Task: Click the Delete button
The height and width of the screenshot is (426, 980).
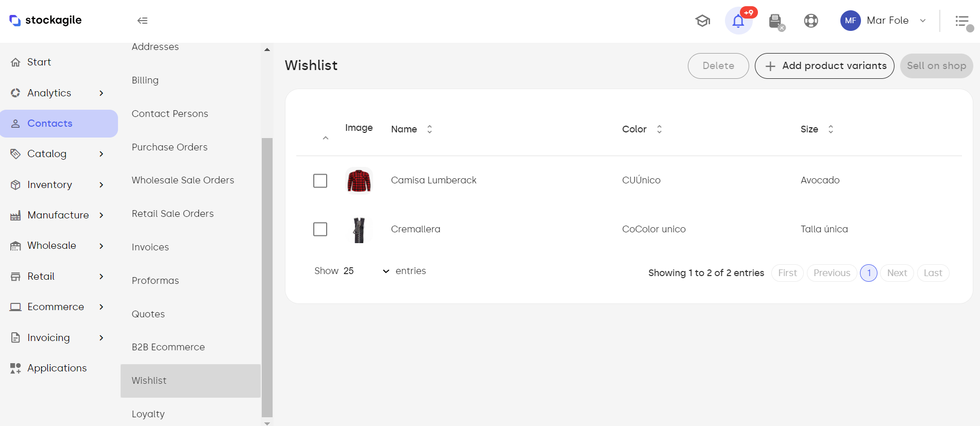Action: 718,66
